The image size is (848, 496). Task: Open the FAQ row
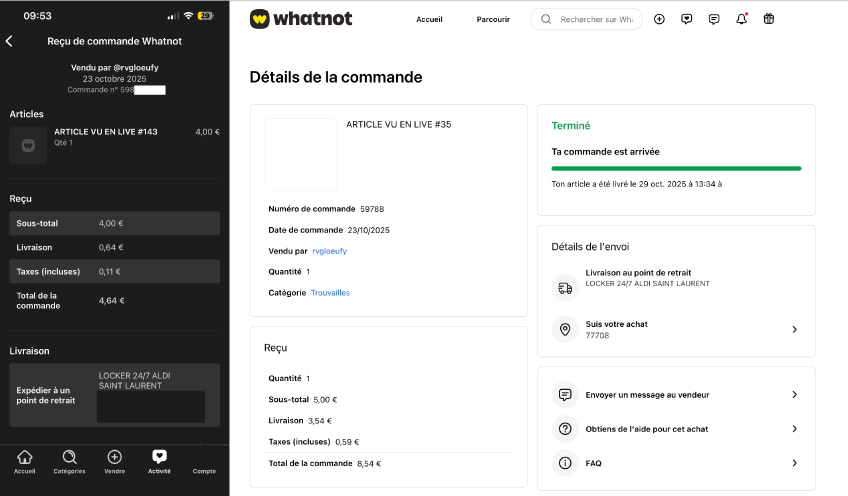pyautogui.click(x=676, y=463)
